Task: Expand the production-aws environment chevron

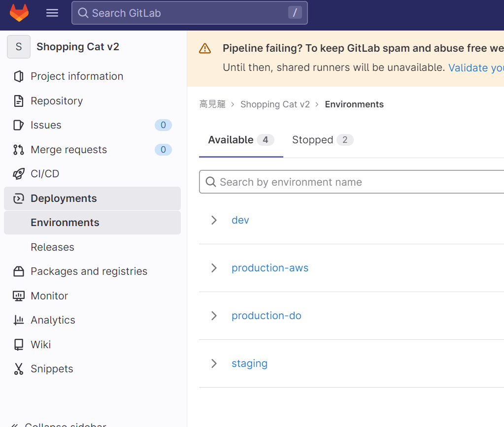Action: pos(214,268)
